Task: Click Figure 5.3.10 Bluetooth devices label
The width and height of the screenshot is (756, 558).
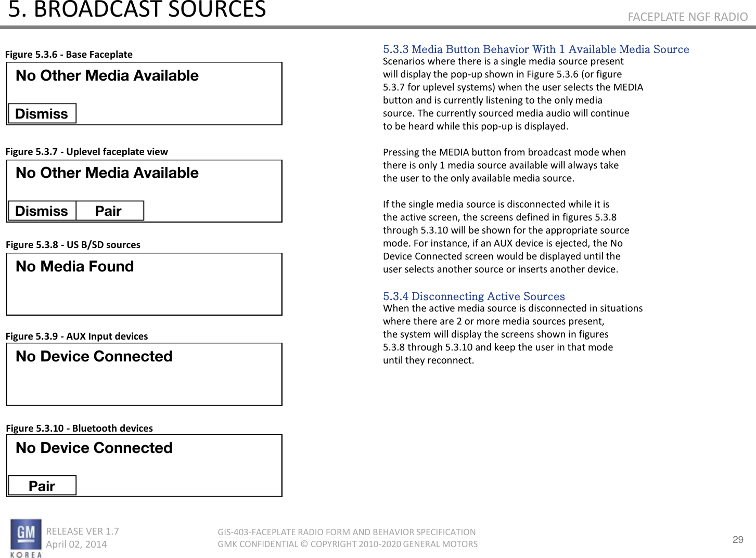Action: click(79, 428)
